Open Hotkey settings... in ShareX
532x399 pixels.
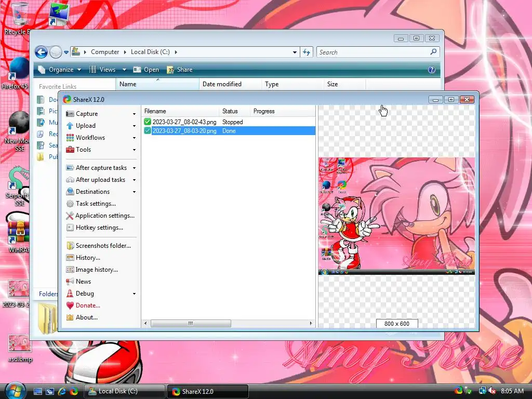99,228
